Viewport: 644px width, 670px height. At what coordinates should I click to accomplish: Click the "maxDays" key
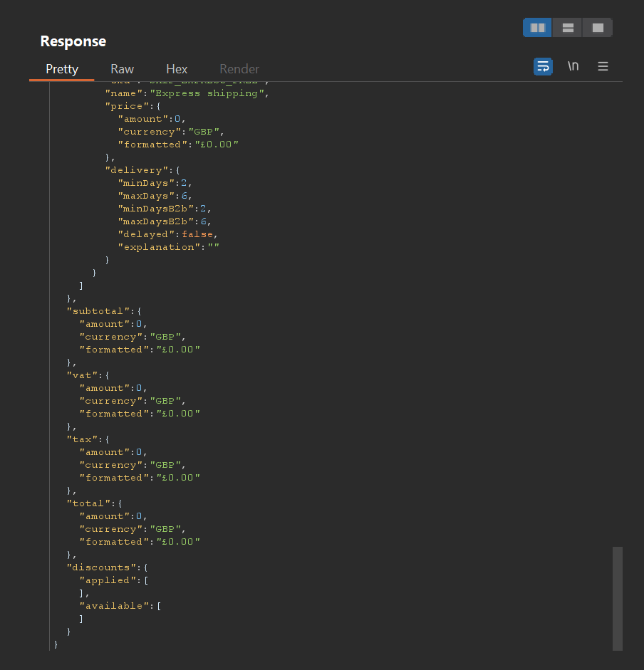point(146,196)
